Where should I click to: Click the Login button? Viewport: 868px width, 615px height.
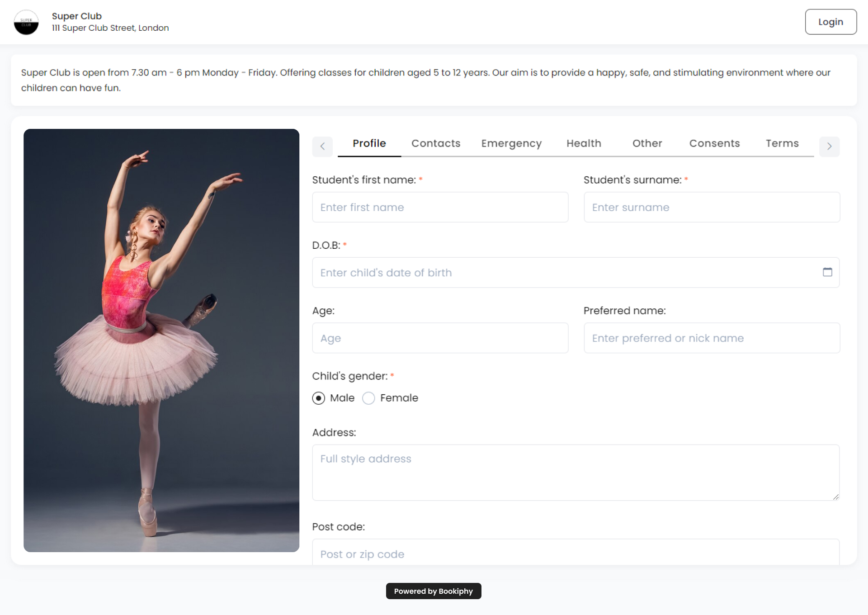(830, 21)
